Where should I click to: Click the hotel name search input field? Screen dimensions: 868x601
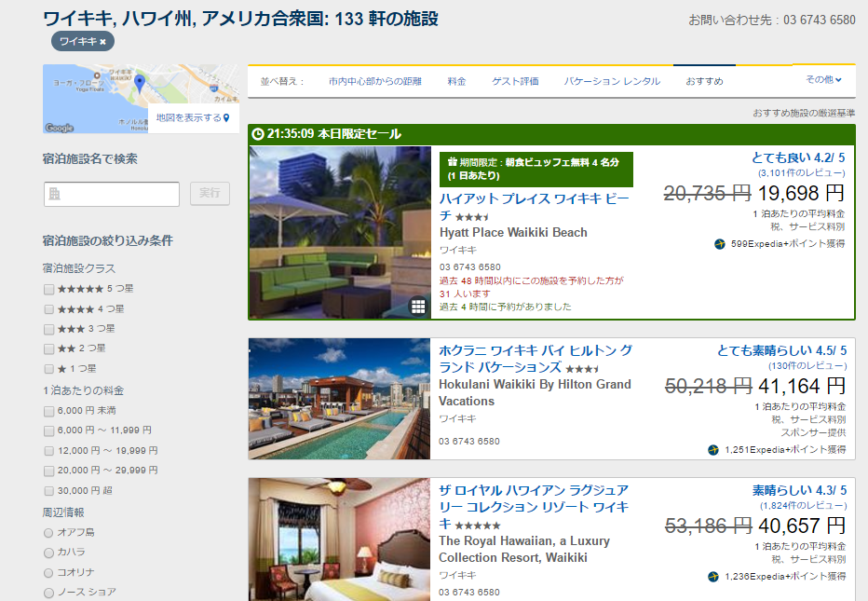[112, 194]
